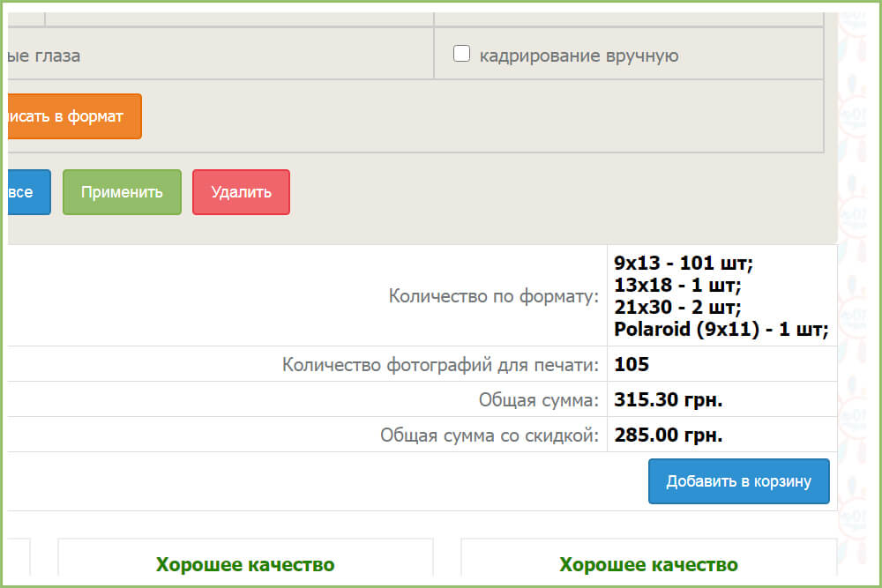The image size is (882, 588).
Task: Click the photo count value 105
Action: coord(632,364)
